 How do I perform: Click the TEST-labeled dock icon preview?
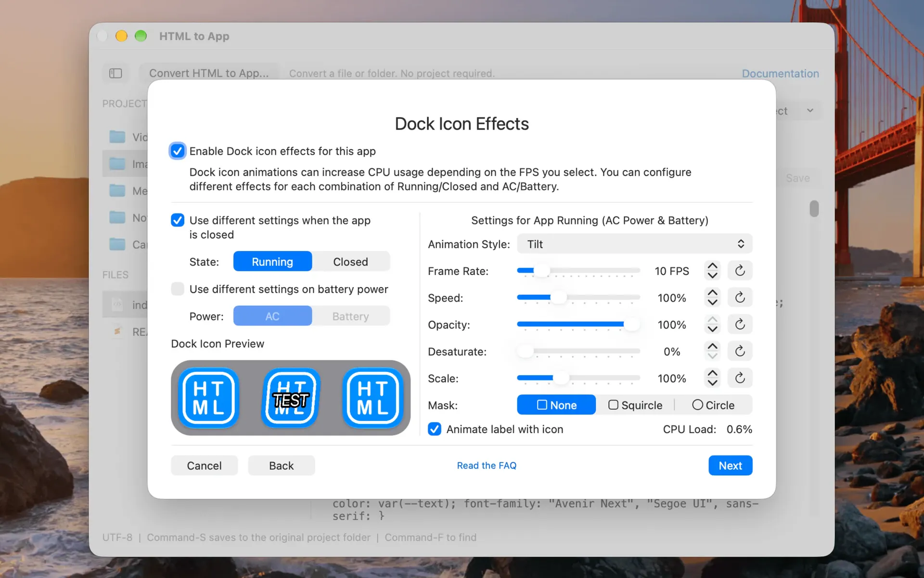click(x=291, y=398)
